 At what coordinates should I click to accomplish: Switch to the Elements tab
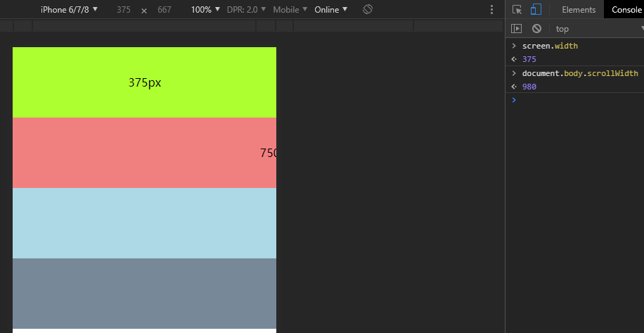pos(579,10)
